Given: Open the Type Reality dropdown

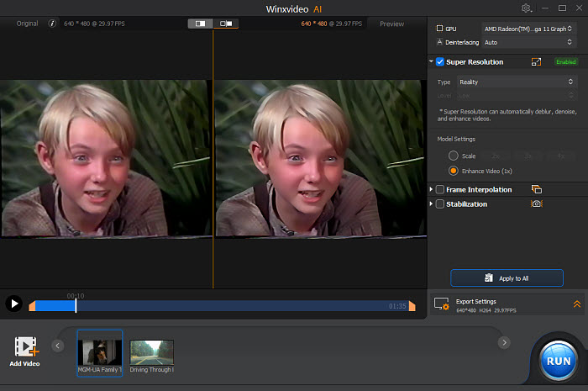Looking at the screenshot, I should tap(517, 82).
